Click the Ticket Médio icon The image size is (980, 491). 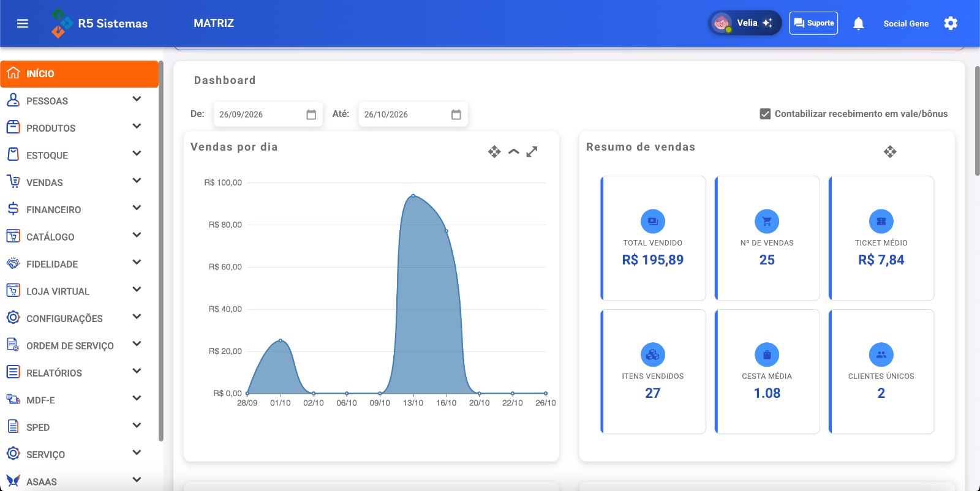tap(881, 221)
